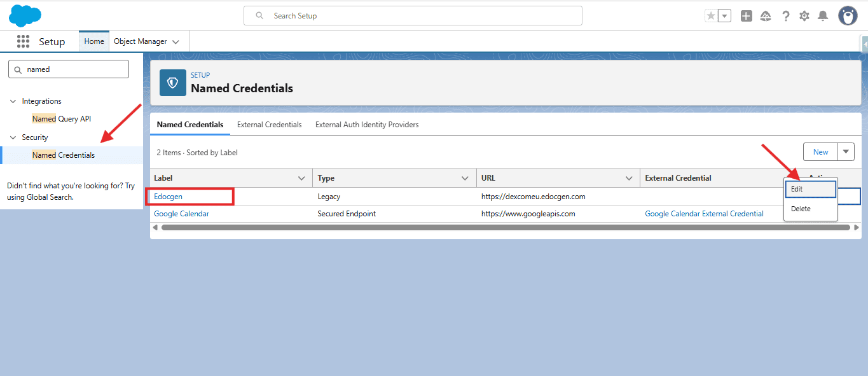Collapse the Integrations tree section
The height and width of the screenshot is (376, 868).
(x=13, y=101)
